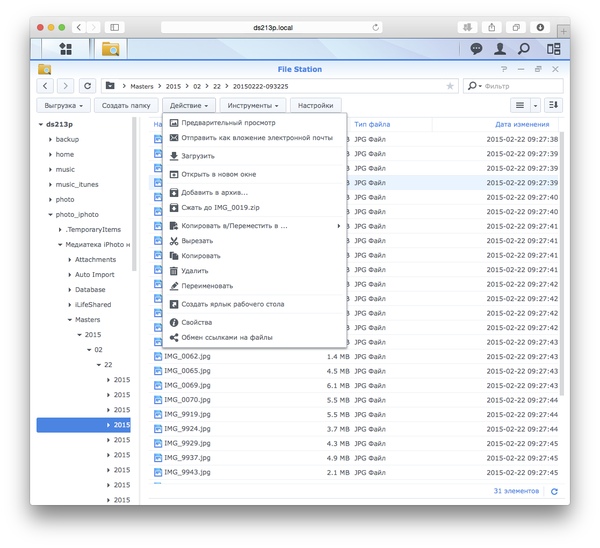Open Safari share sheet icon
Viewport: 600px width, 548px height.
point(492,28)
